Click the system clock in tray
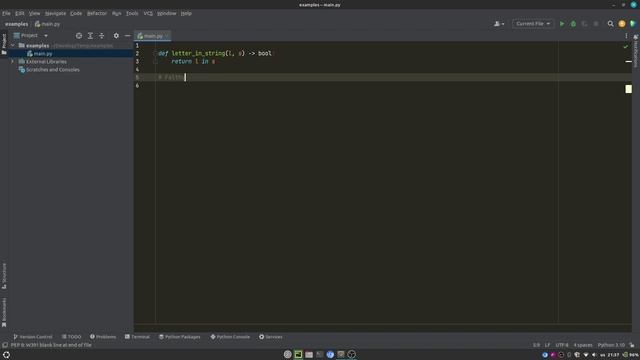Viewport: 640px width, 360px height. coord(613,355)
